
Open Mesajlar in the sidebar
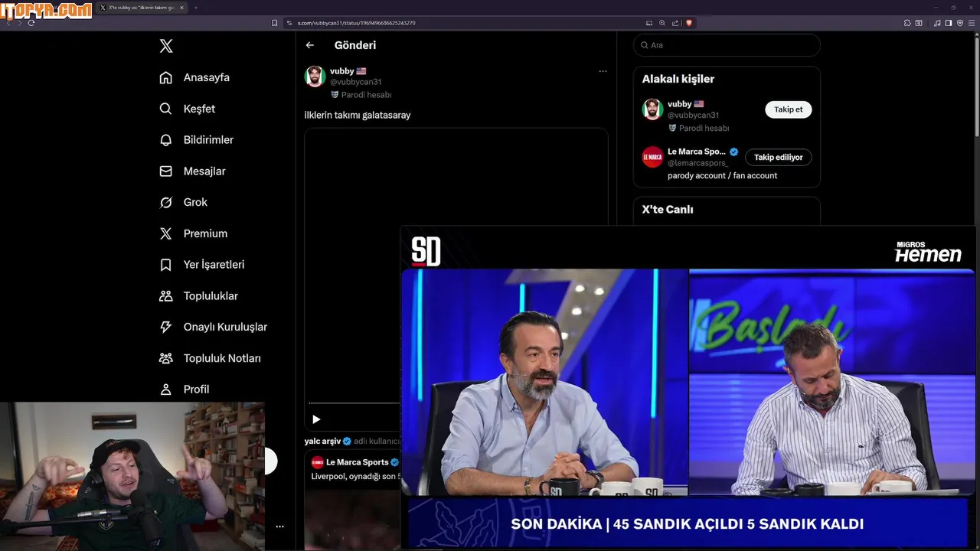(192, 171)
